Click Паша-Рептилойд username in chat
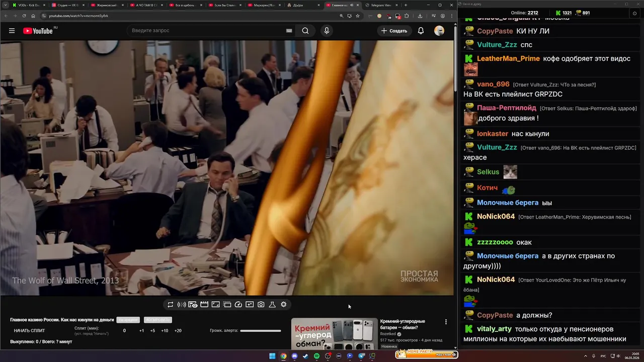The image size is (644, 362). pyautogui.click(x=507, y=108)
